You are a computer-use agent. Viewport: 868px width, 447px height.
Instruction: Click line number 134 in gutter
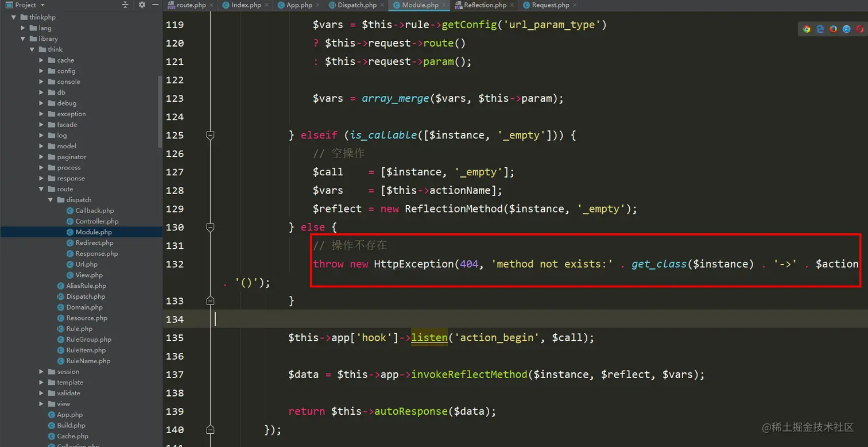pyautogui.click(x=175, y=319)
